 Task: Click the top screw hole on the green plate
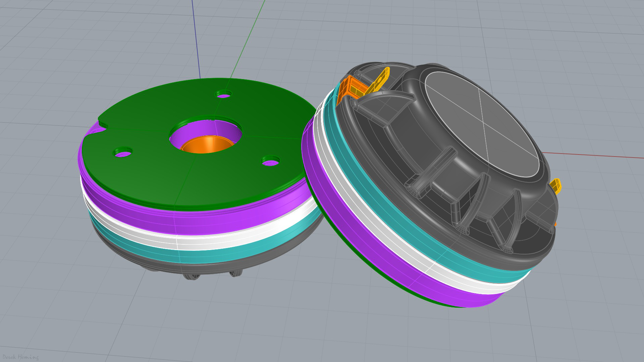click(x=223, y=95)
